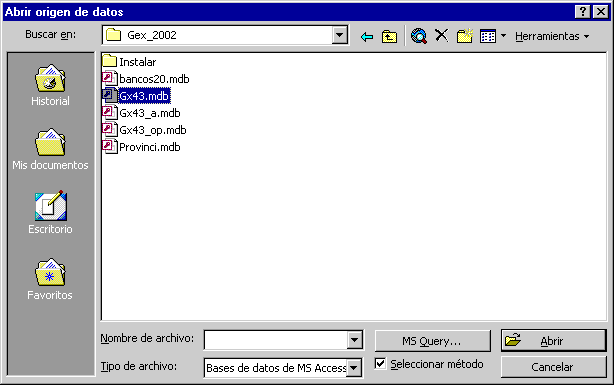Click the Gx43_a.mdb file icon
This screenshot has width=614, height=385.
click(110, 113)
